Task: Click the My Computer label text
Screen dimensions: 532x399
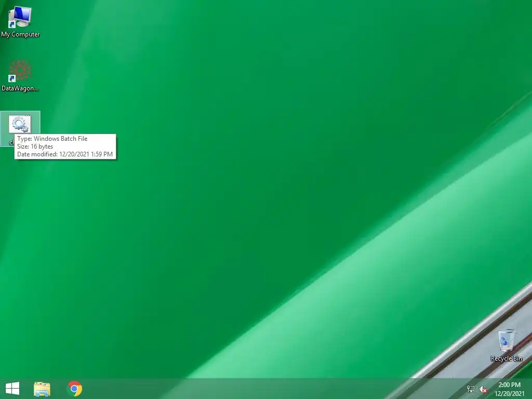Action: click(x=20, y=34)
